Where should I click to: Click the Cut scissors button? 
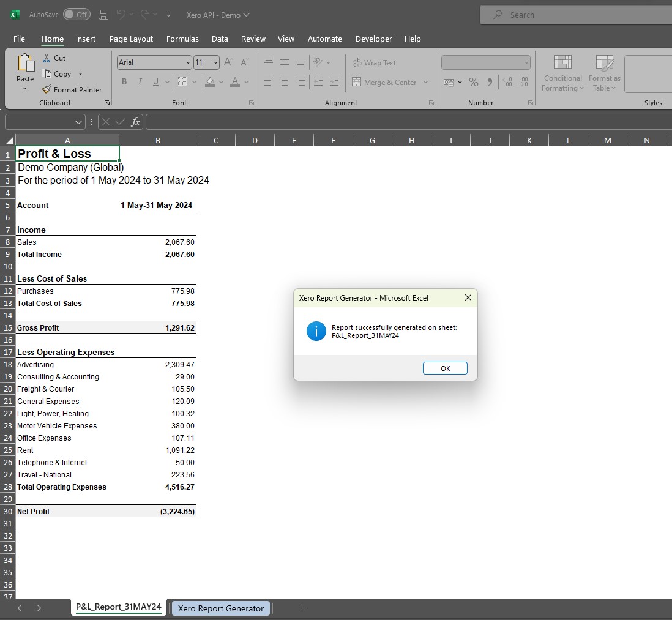pyautogui.click(x=54, y=58)
